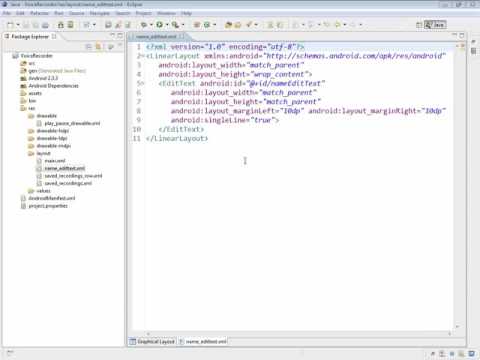Click the editor horizontal scrollbar

[299, 333]
